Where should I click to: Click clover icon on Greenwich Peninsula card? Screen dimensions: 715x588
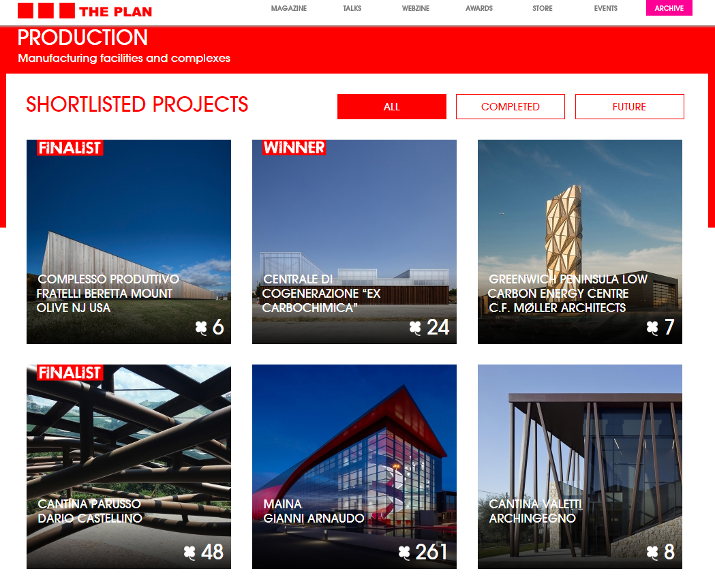(x=653, y=328)
